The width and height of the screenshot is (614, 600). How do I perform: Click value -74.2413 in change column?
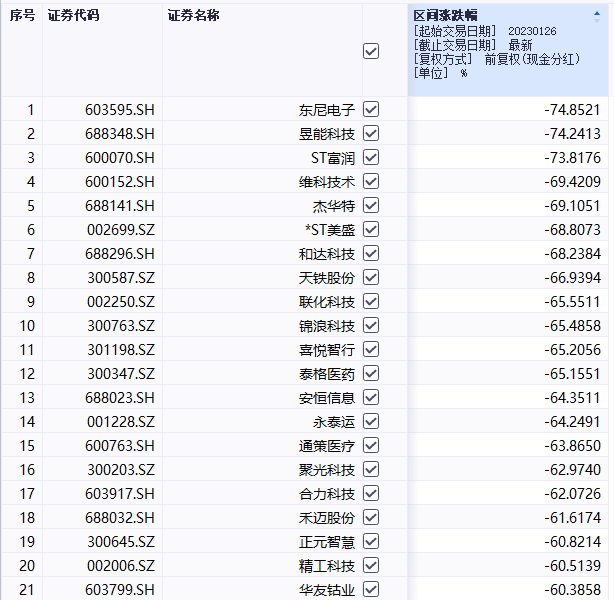pos(572,134)
